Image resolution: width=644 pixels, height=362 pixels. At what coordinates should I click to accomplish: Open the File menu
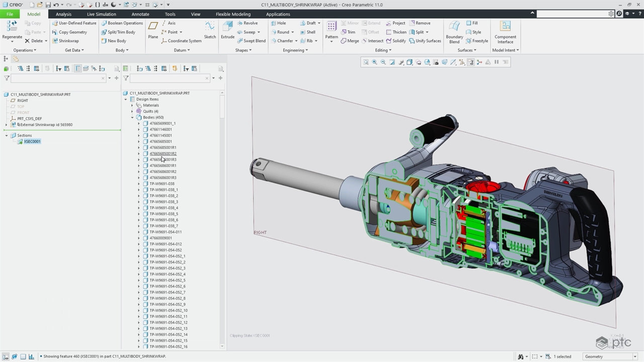click(10, 14)
